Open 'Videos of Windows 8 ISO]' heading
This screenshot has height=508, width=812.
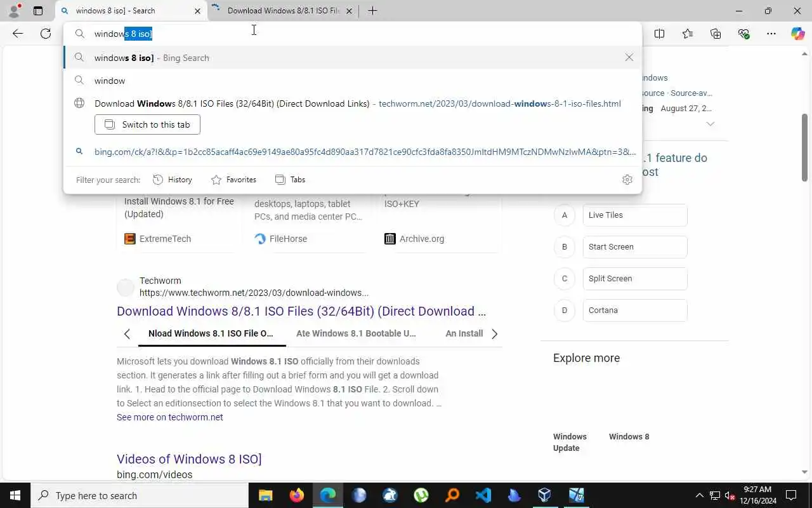pos(189,459)
